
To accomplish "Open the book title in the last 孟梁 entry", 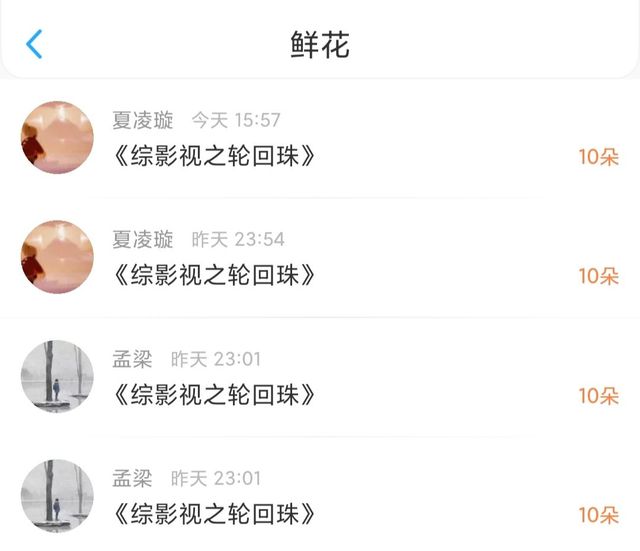I will [215, 514].
